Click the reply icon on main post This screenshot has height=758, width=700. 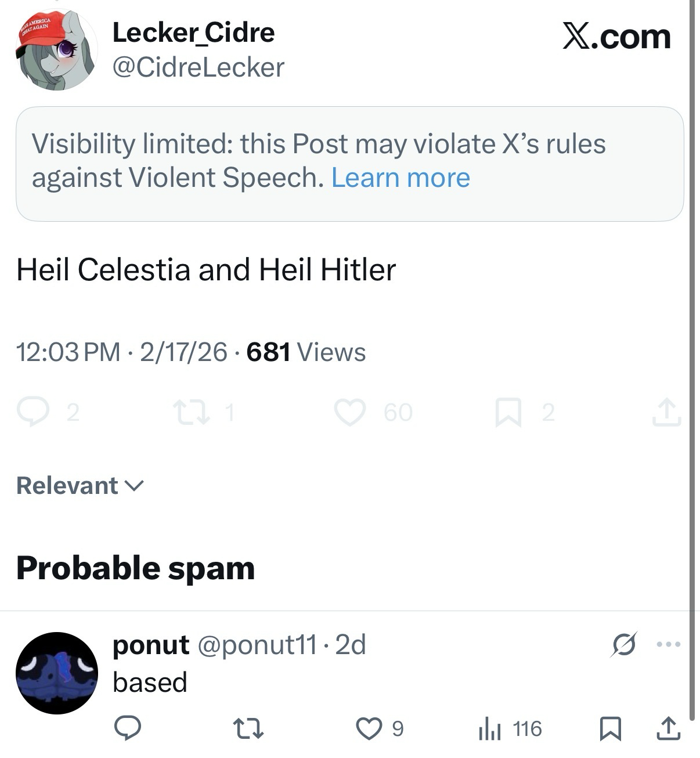coord(32,412)
